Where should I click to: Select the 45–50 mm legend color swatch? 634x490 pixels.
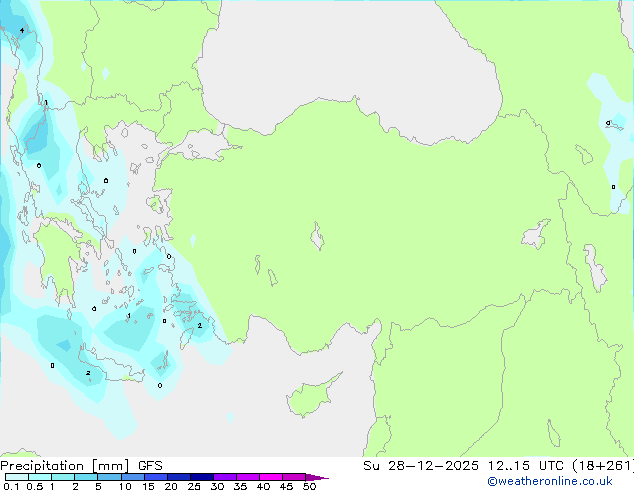(294, 477)
